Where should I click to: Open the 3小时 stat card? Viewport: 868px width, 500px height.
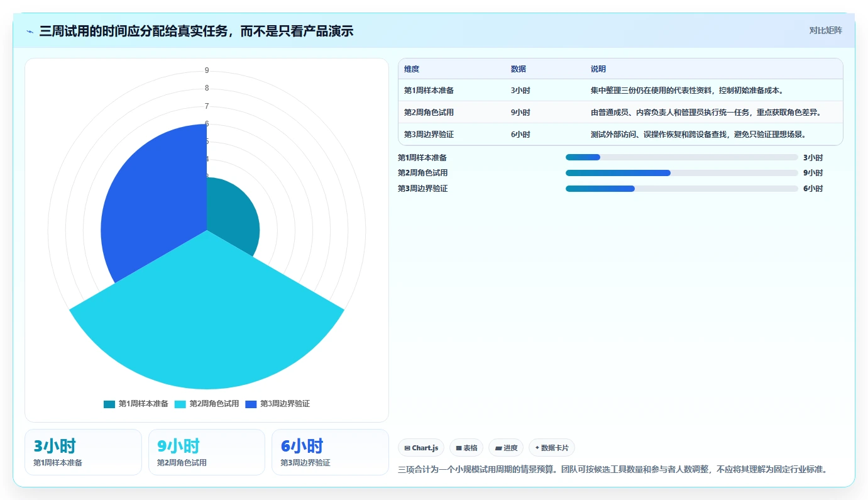83,452
